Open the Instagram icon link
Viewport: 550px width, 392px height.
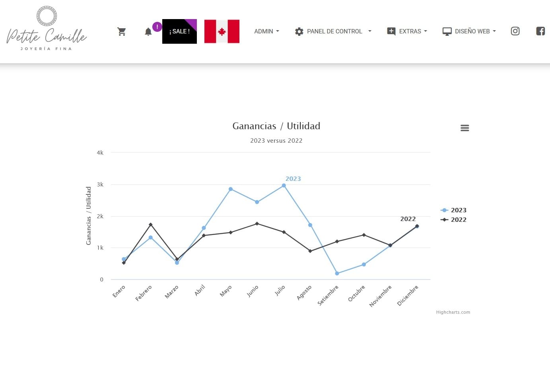tap(515, 31)
